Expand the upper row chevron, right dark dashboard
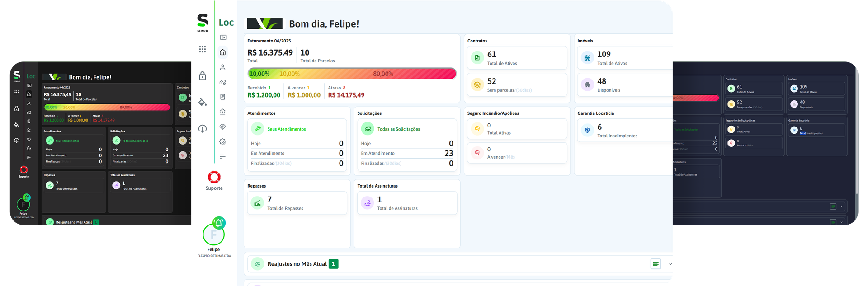Image resolution: width=868 pixels, height=286 pixels. point(841,206)
